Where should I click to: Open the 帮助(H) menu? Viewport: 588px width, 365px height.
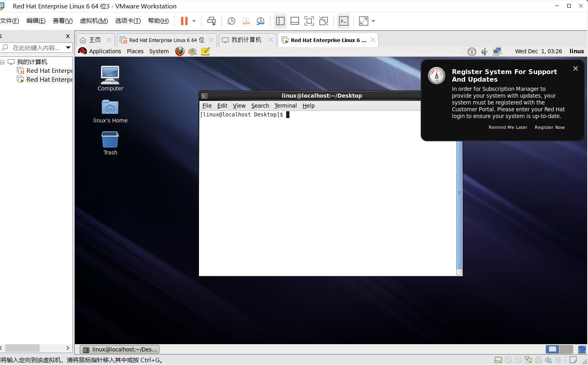pos(159,21)
